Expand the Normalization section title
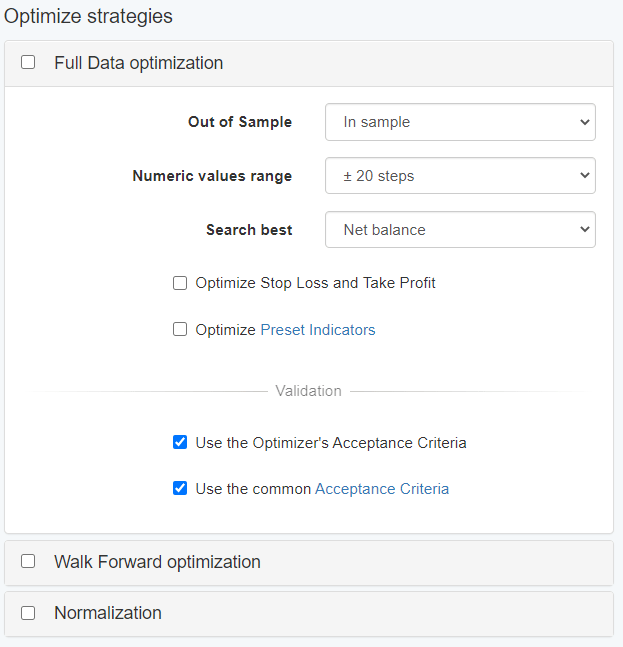Viewport: 623px width, 647px height. click(108, 613)
